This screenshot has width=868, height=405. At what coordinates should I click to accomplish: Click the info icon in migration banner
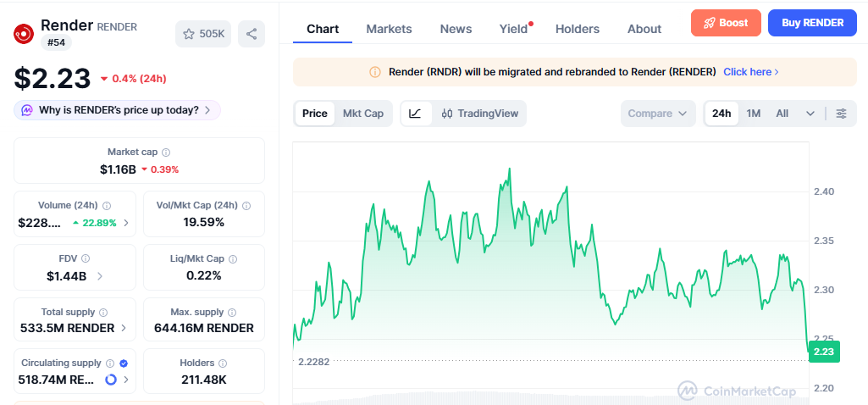coord(375,72)
